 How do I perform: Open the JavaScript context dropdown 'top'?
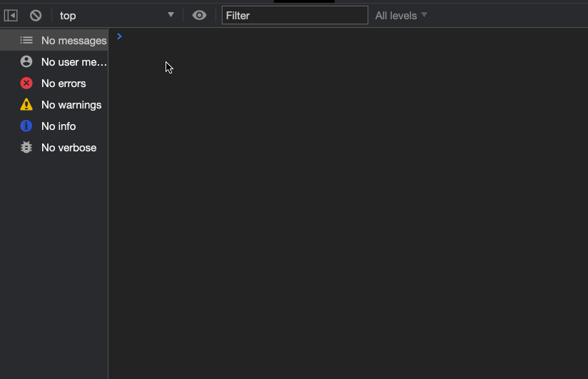pos(116,16)
